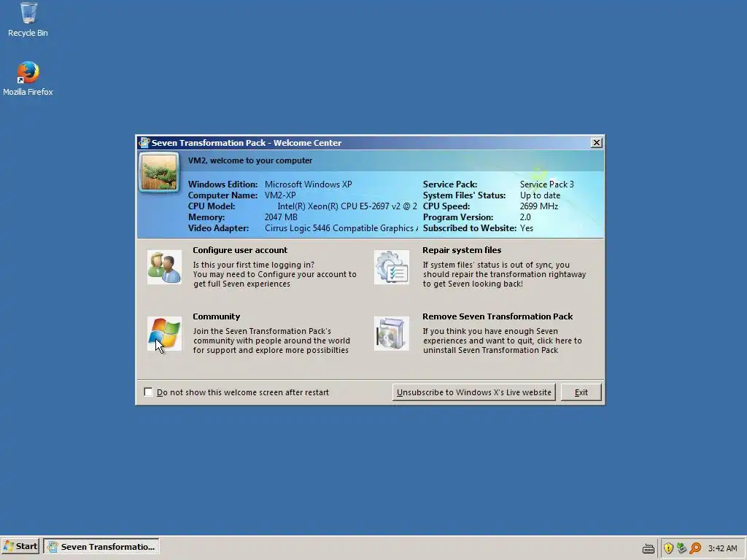The width and height of the screenshot is (747, 560).
Task: Select the Mozilla Firefox desktop icon
Action: [28, 79]
